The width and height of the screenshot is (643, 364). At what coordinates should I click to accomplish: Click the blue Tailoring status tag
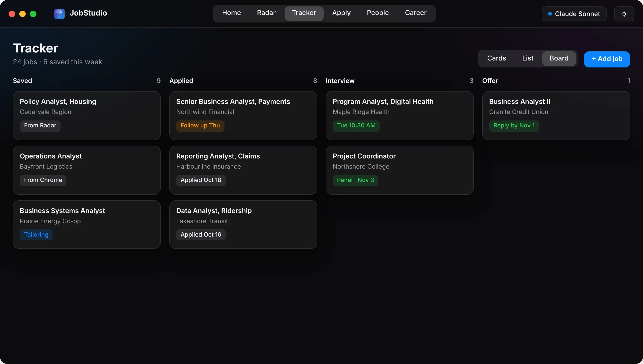pos(36,235)
